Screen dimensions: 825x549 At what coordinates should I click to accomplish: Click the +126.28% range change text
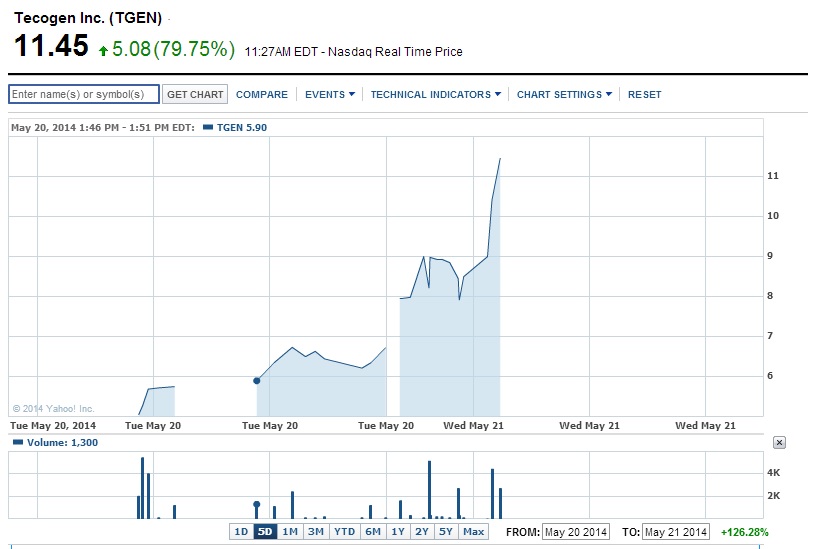[744, 532]
